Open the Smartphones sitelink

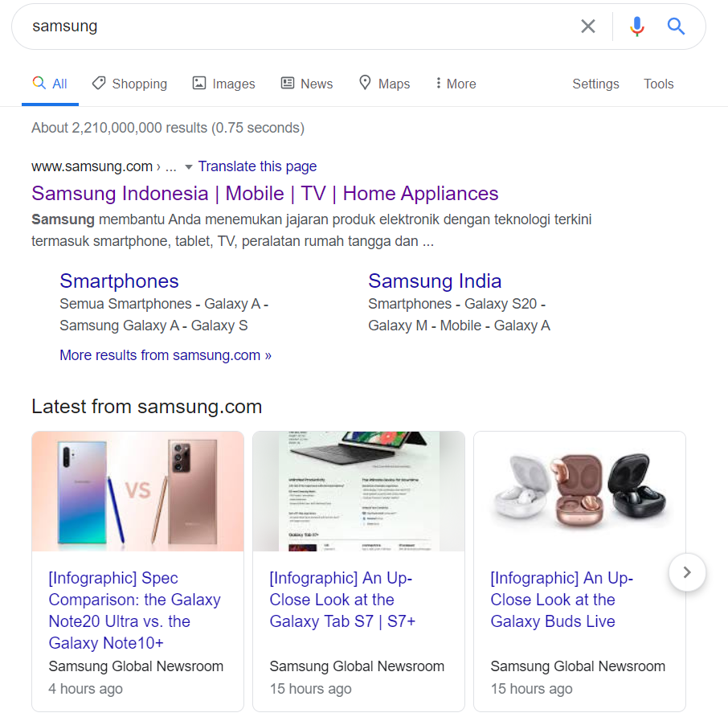click(119, 281)
